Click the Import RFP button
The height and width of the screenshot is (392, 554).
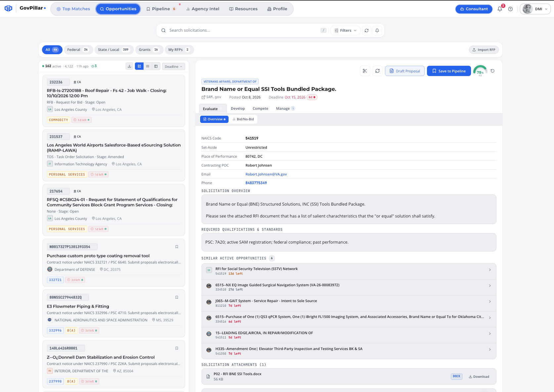[x=484, y=50]
